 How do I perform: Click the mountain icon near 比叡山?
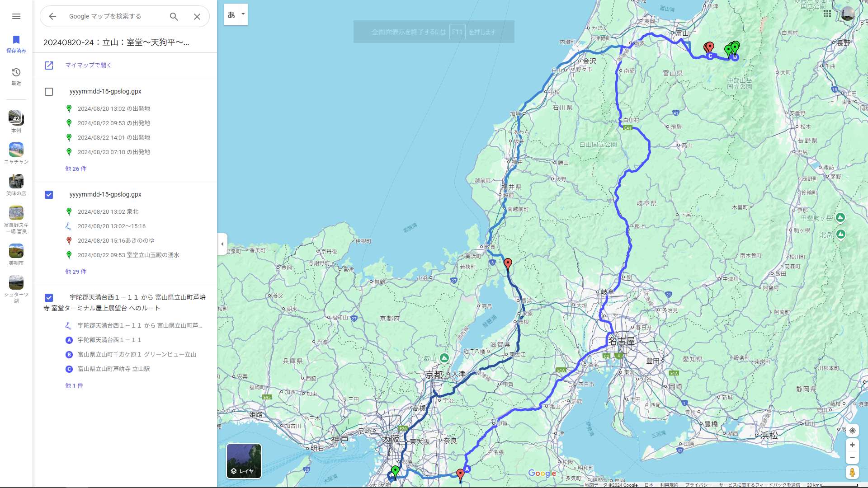tap(444, 358)
